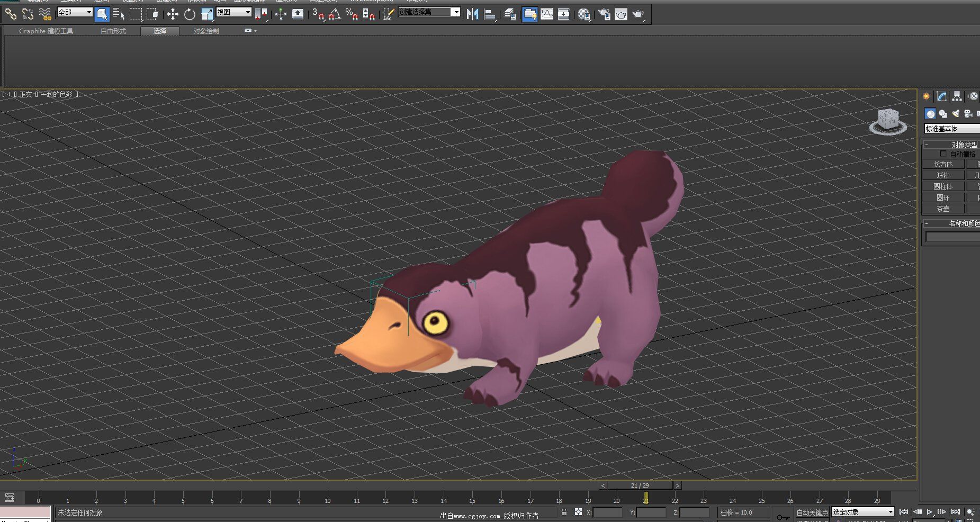Screen dimensions: 980x522
Task: Switch to the Modify panel tab
Action: [941, 96]
